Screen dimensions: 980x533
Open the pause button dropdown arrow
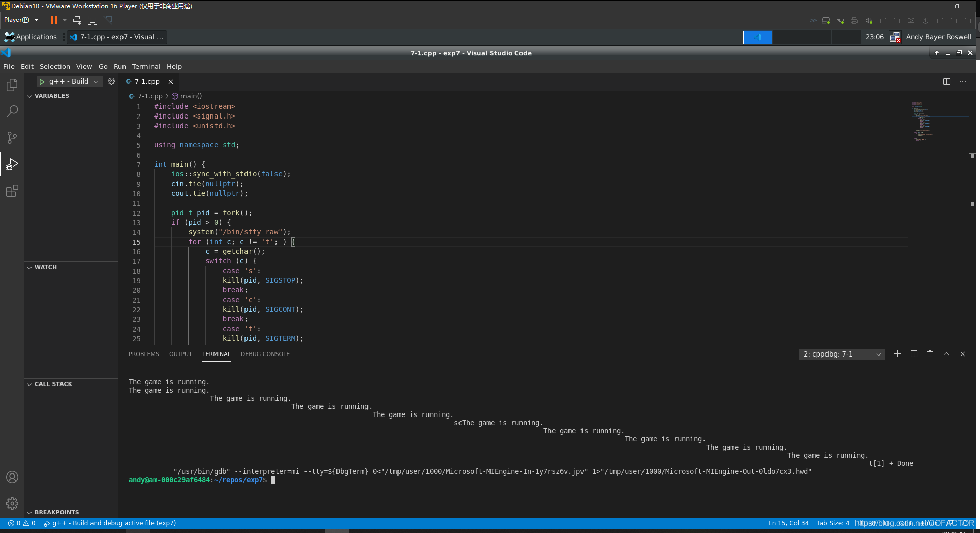65,20
